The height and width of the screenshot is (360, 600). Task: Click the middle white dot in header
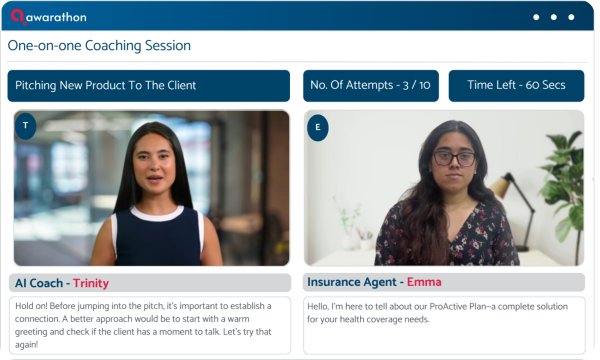tap(554, 17)
